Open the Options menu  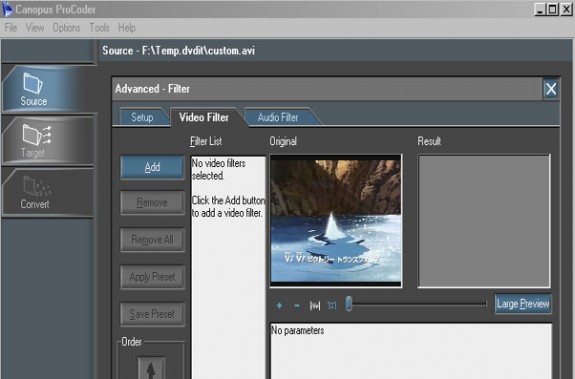[x=66, y=27]
